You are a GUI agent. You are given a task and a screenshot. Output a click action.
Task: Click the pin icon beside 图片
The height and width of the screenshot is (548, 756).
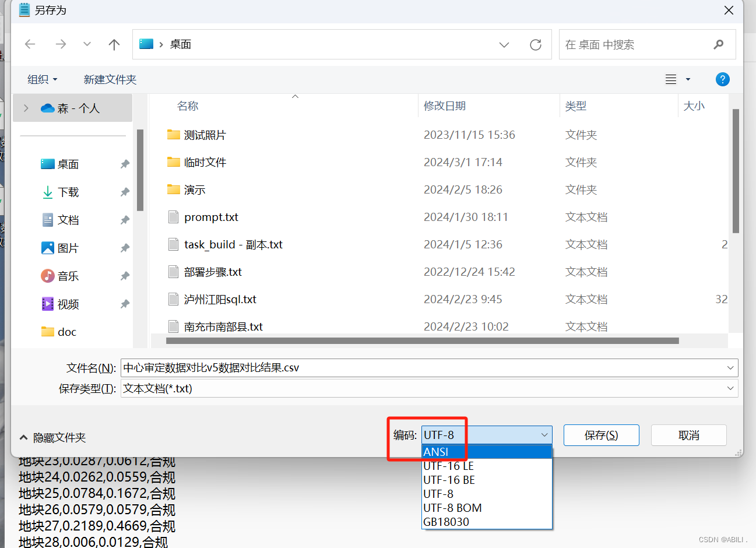click(125, 248)
